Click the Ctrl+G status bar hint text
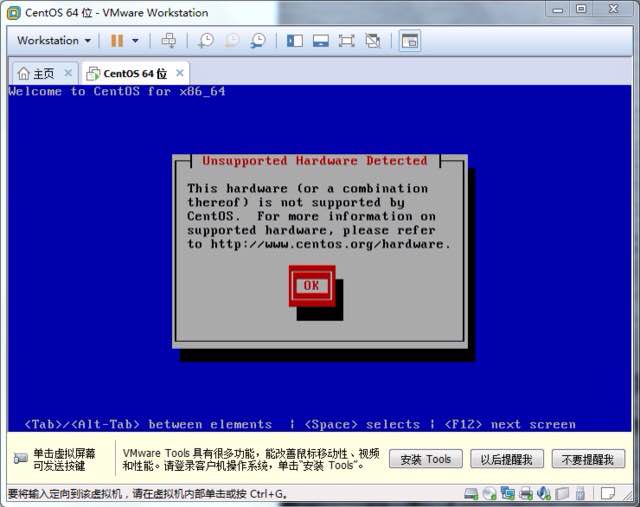Image resolution: width=640 pixels, height=507 pixels. (147, 494)
